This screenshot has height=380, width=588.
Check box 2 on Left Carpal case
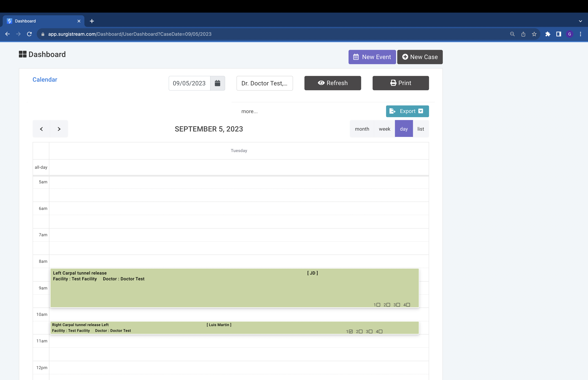click(388, 305)
